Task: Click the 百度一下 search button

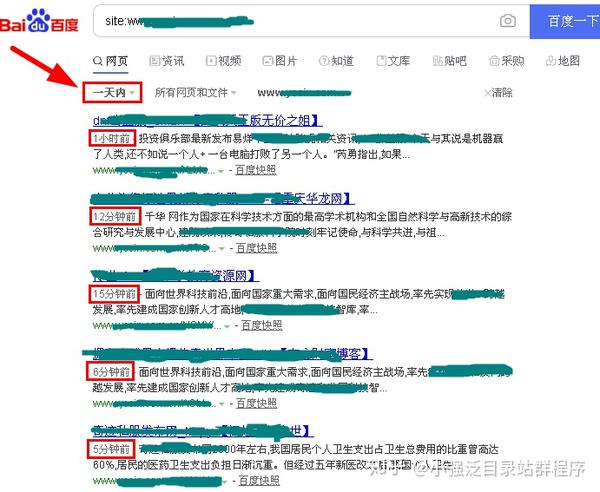Action: point(565,21)
